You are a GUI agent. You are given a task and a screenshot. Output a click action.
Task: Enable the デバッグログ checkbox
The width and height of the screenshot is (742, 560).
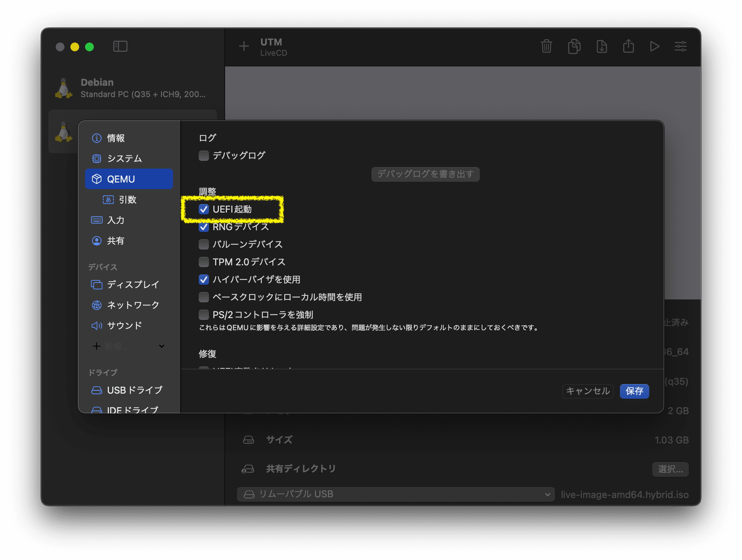pos(204,155)
